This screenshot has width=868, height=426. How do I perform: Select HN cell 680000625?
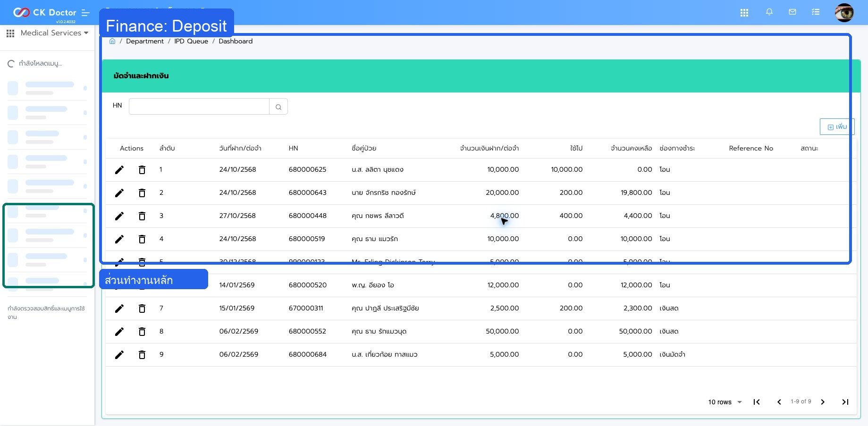click(x=307, y=169)
